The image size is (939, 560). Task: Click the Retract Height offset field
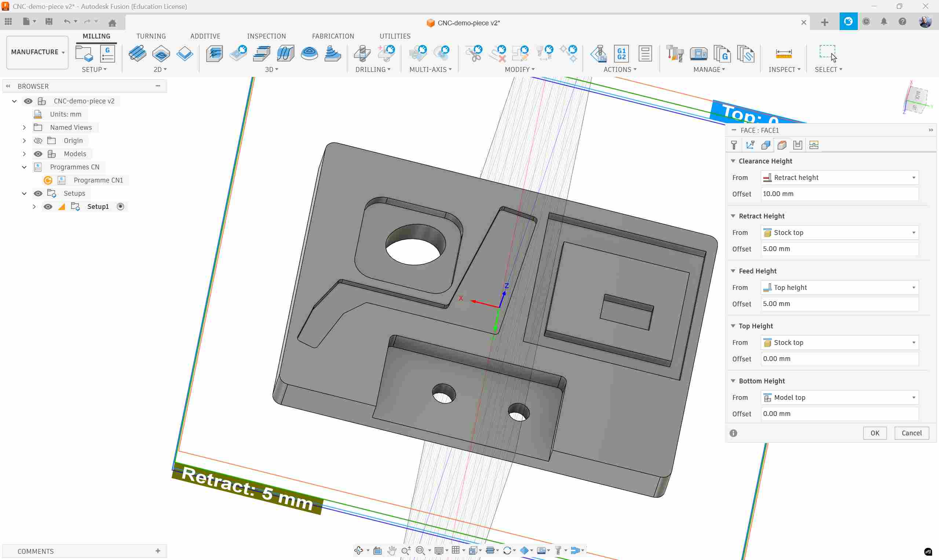(x=839, y=249)
